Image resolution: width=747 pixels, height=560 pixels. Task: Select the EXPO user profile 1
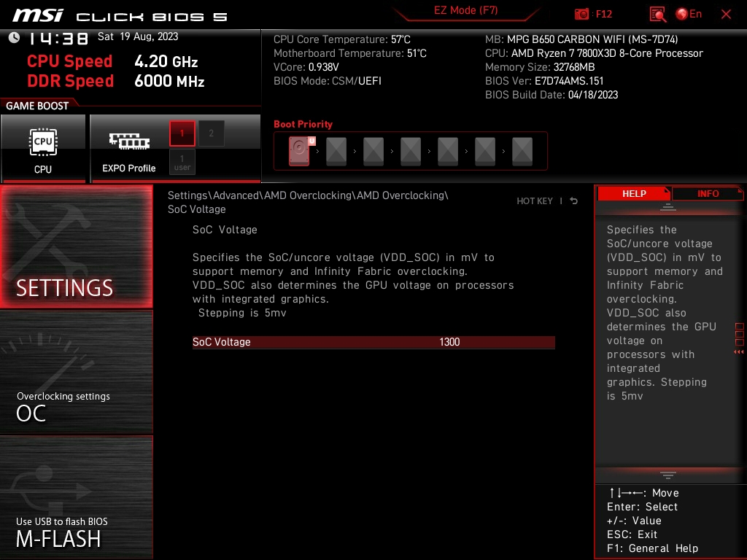[182, 162]
